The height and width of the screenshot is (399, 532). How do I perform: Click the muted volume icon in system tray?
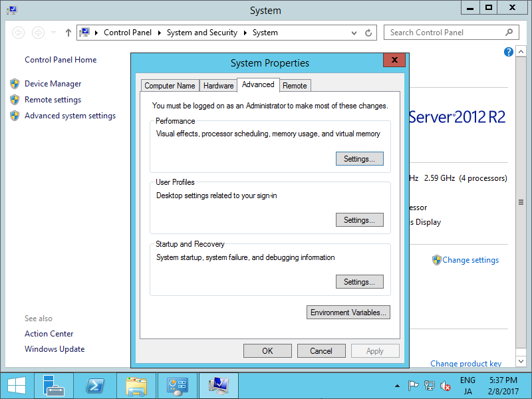tap(446, 385)
